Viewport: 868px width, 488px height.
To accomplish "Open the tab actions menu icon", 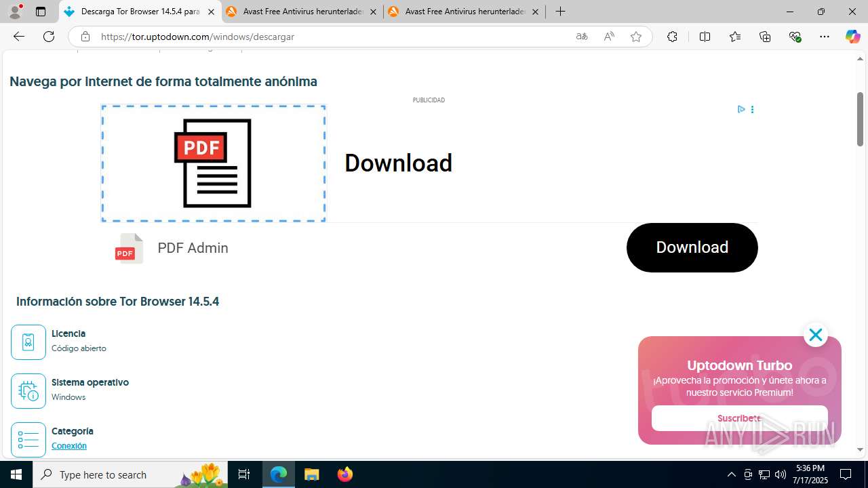I will [41, 12].
